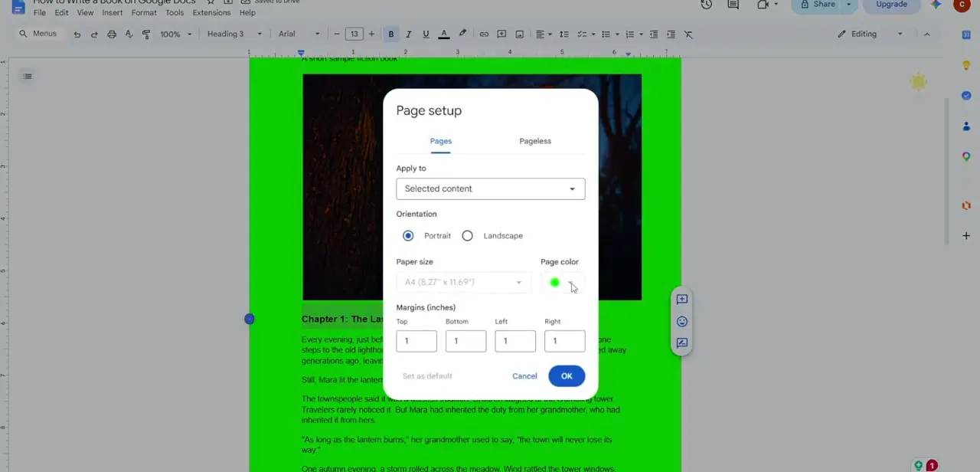
Task: Increase indent using toolbar icon
Action: 671,34
